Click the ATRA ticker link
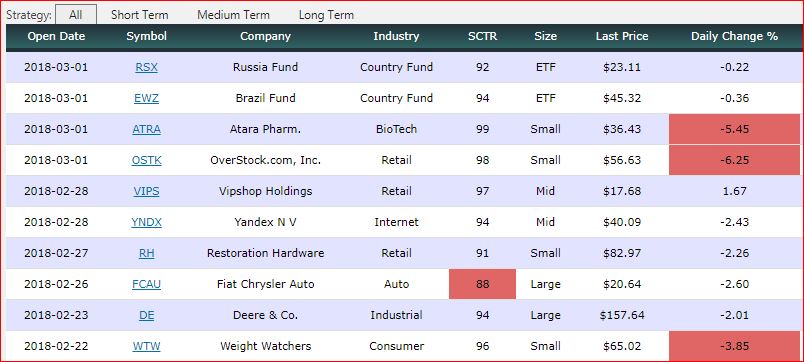 (x=147, y=129)
